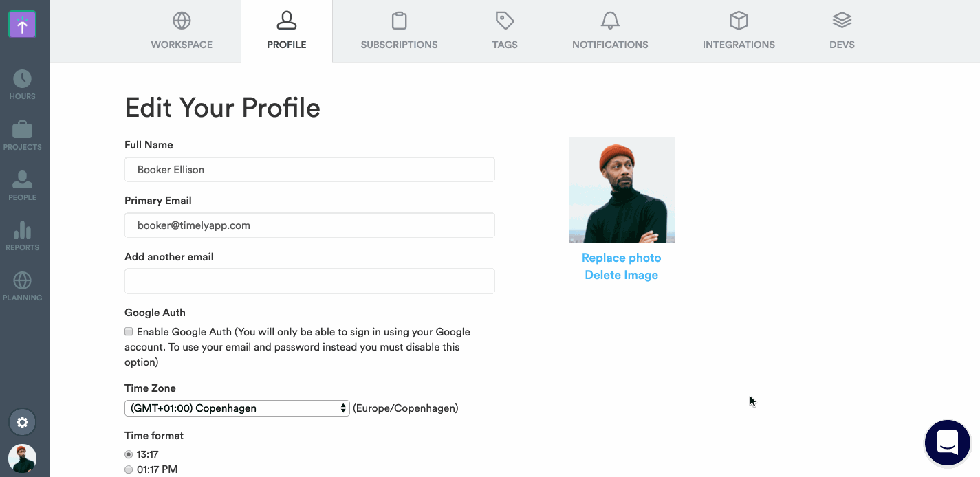The height and width of the screenshot is (477, 980).
Task: Click the profile photo thumbnail
Action: click(x=622, y=190)
